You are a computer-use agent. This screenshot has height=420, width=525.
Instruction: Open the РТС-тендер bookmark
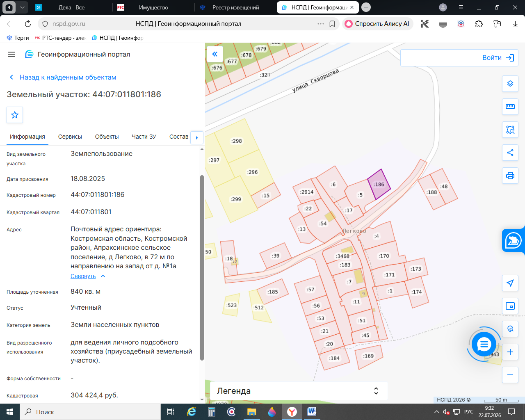[x=60, y=38]
